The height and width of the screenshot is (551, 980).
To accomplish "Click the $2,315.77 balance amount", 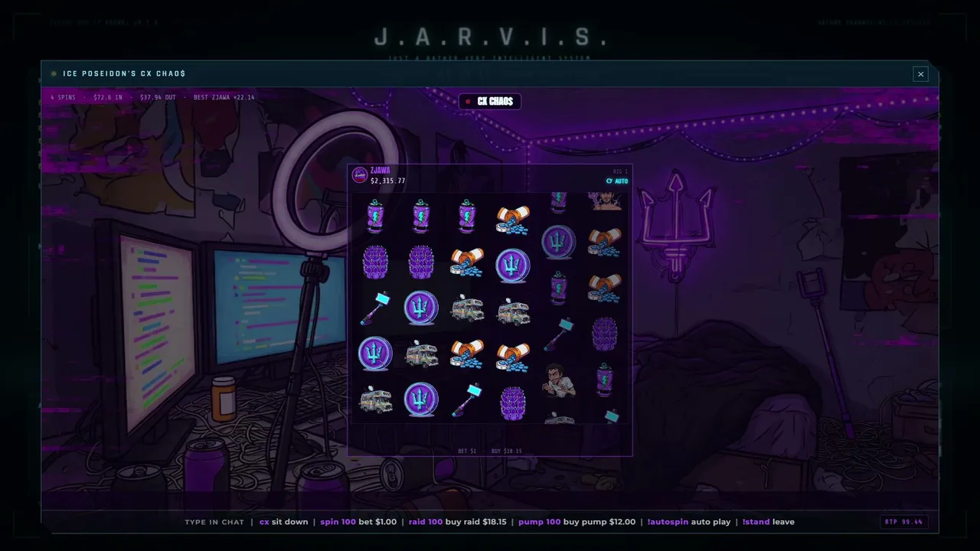I will tap(388, 181).
